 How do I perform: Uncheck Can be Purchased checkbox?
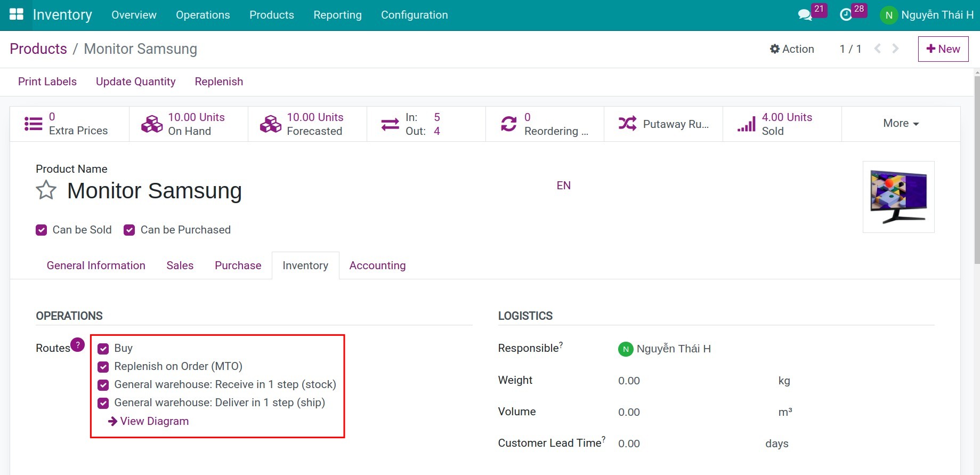(129, 230)
